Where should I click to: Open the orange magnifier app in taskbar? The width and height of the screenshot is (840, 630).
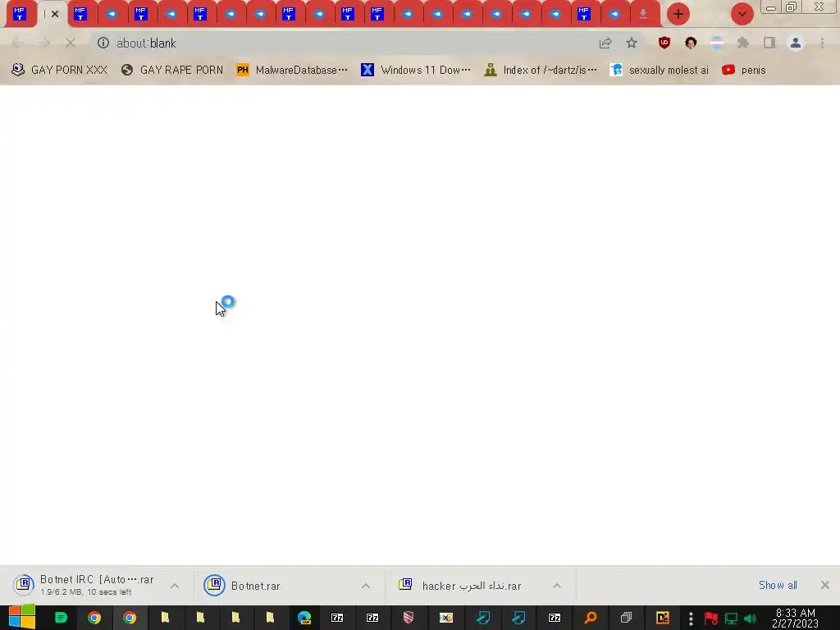591,618
